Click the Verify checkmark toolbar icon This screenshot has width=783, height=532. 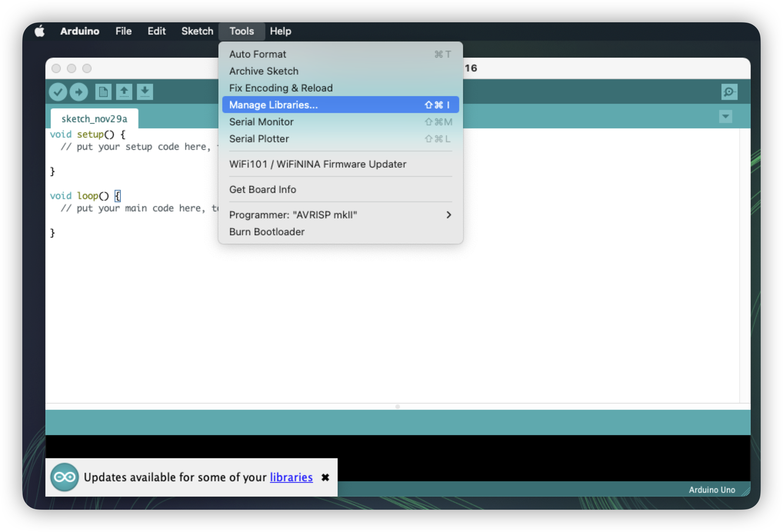(x=58, y=92)
